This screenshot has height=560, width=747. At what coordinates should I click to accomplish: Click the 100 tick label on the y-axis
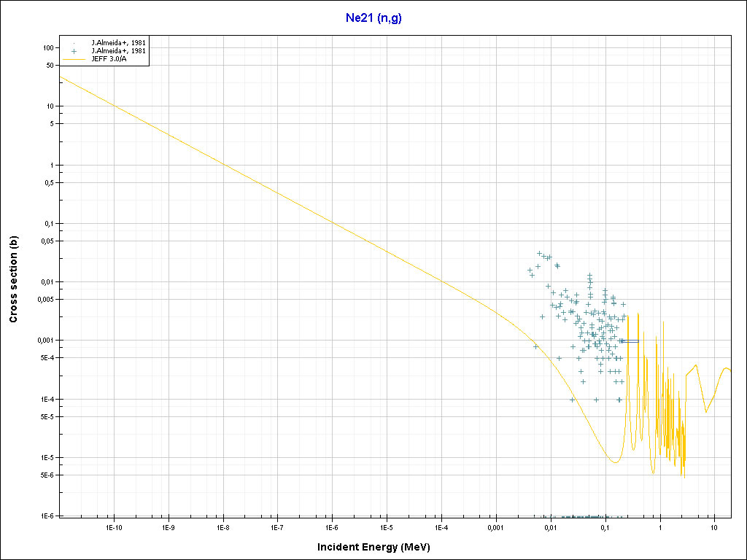click(x=49, y=47)
